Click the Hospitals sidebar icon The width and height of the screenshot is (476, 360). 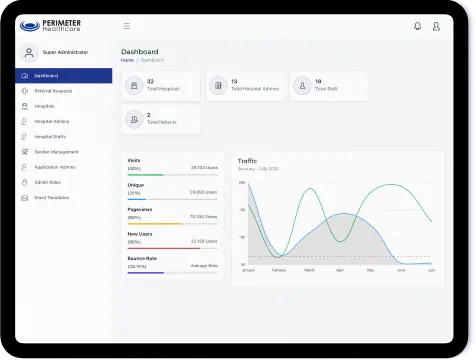[x=25, y=106]
